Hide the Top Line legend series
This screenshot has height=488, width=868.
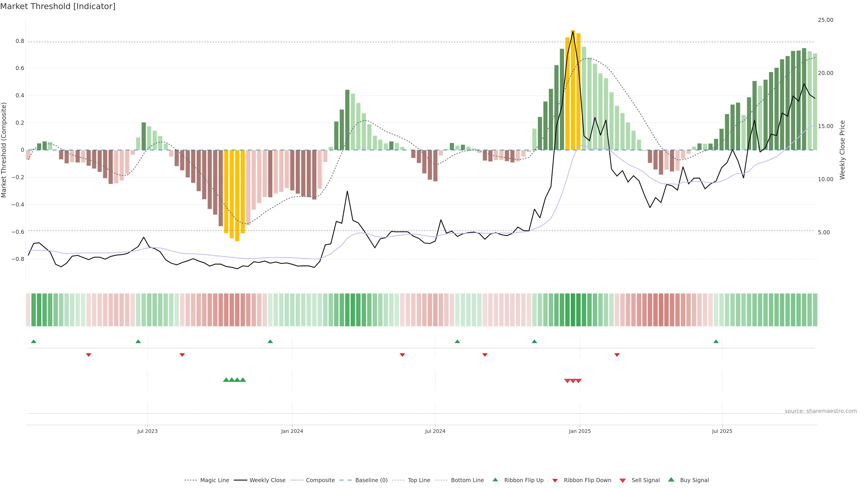419,480
